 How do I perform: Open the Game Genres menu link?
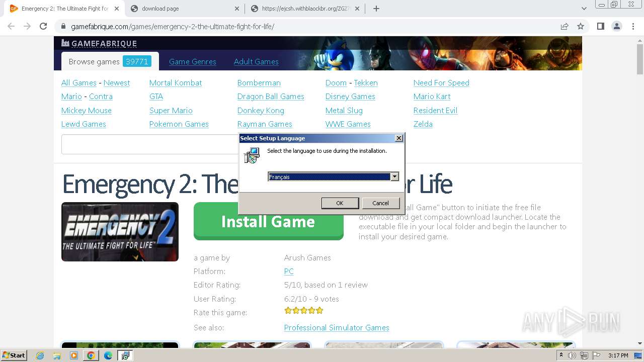tap(193, 61)
